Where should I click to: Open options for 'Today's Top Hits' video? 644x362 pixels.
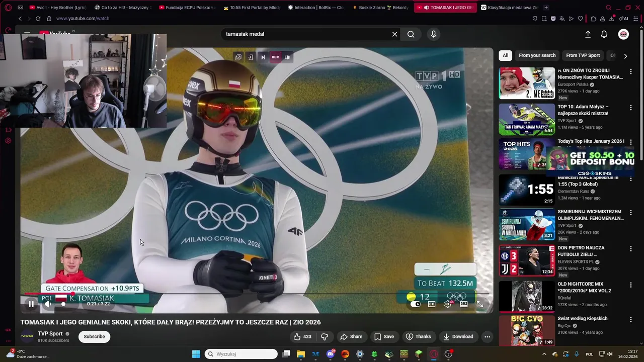630,142
